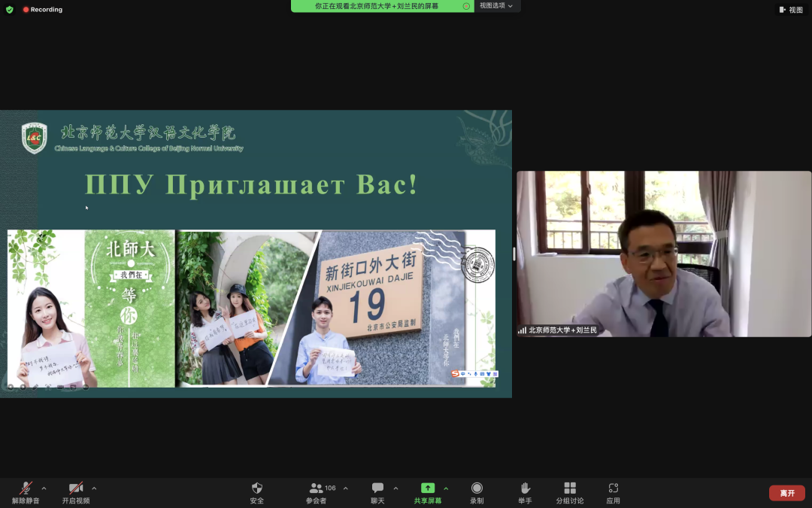Click the L&C college shield logo
This screenshot has width=812, height=508.
pos(34,138)
